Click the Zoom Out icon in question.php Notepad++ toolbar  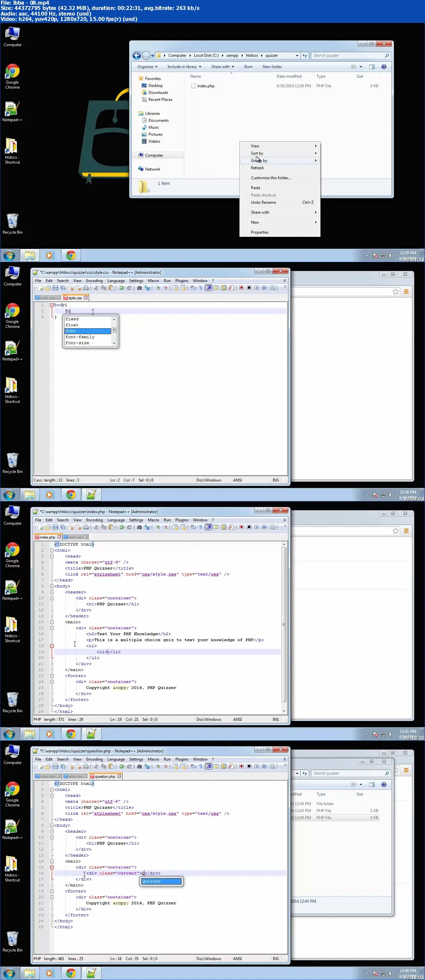(x=165, y=767)
